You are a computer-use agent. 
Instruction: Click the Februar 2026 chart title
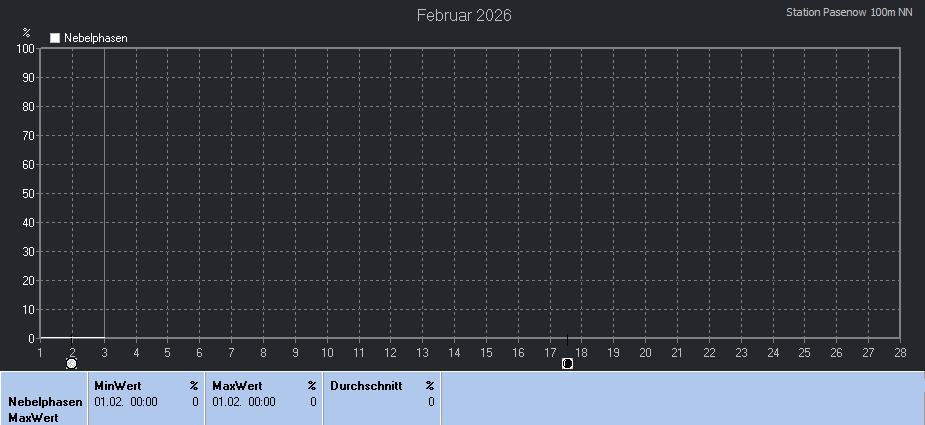click(x=464, y=16)
